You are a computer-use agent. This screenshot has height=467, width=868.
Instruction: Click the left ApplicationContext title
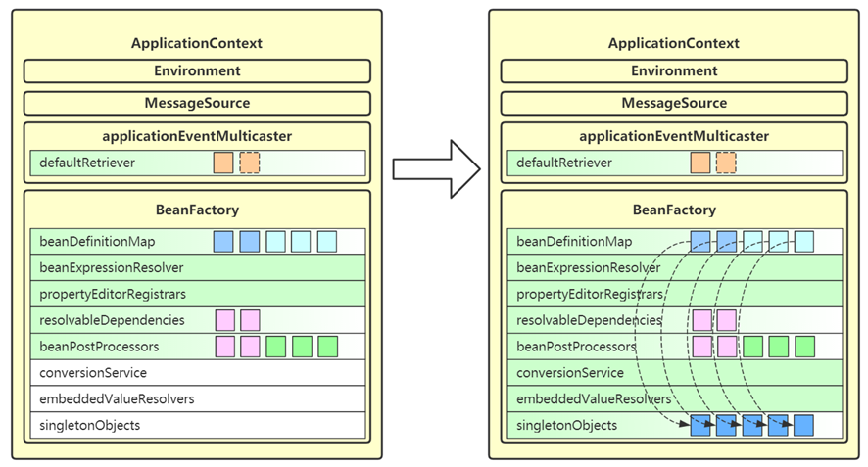pos(197,43)
